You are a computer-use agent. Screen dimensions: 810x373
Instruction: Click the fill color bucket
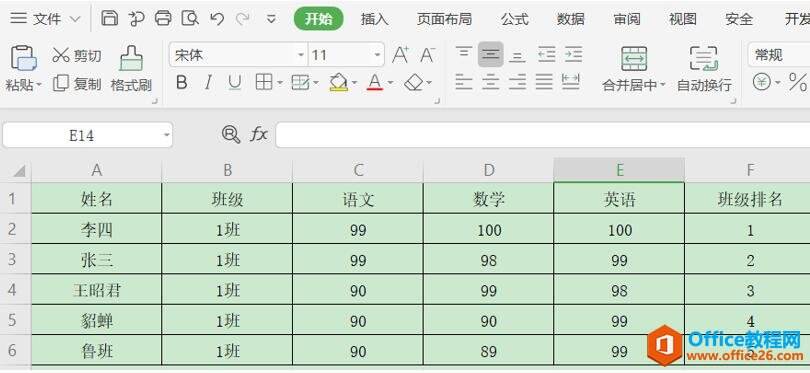(339, 82)
